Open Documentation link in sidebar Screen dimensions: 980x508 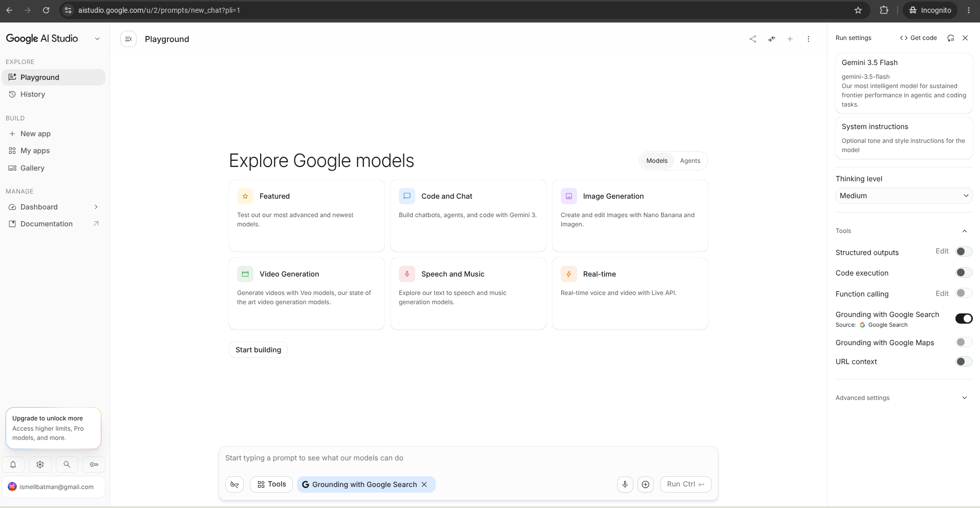coord(54,224)
